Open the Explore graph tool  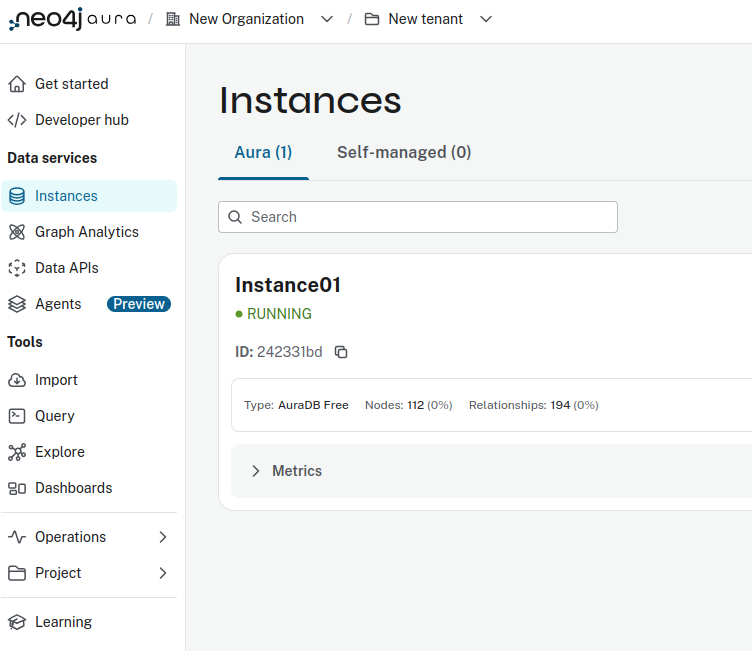59,452
